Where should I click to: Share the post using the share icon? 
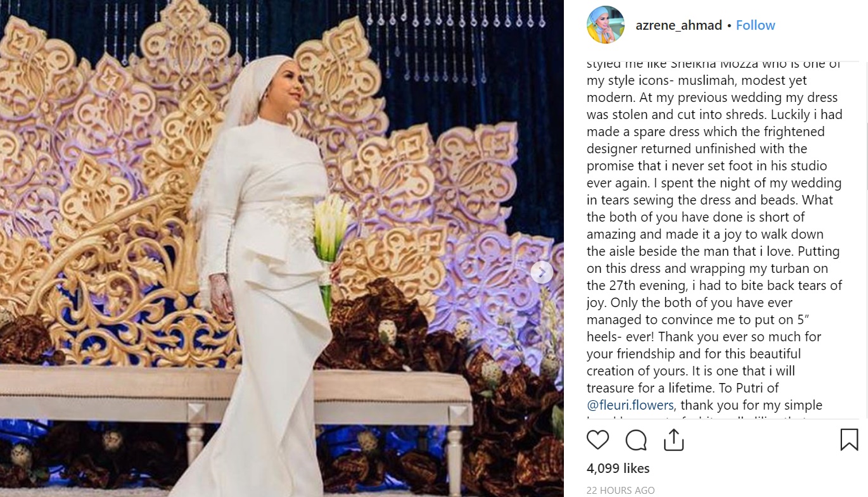[x=673, y=439]
